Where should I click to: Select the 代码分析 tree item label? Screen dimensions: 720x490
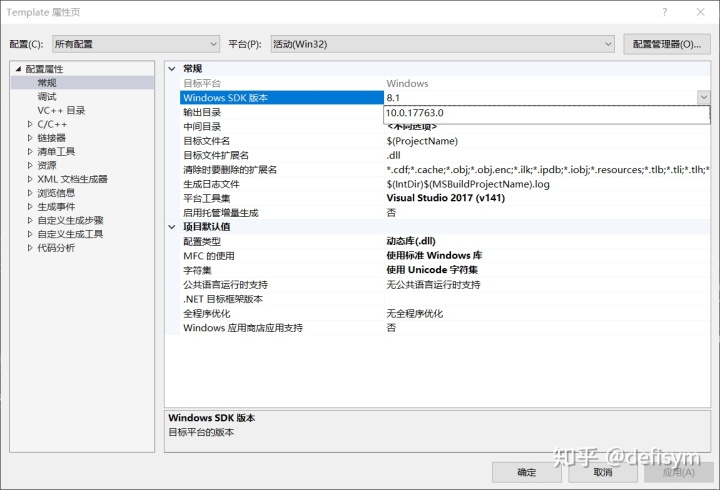coord(56,248)
